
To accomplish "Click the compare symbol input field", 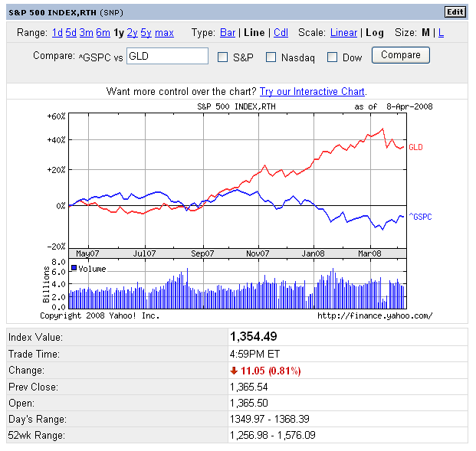I will click(167, 56).
